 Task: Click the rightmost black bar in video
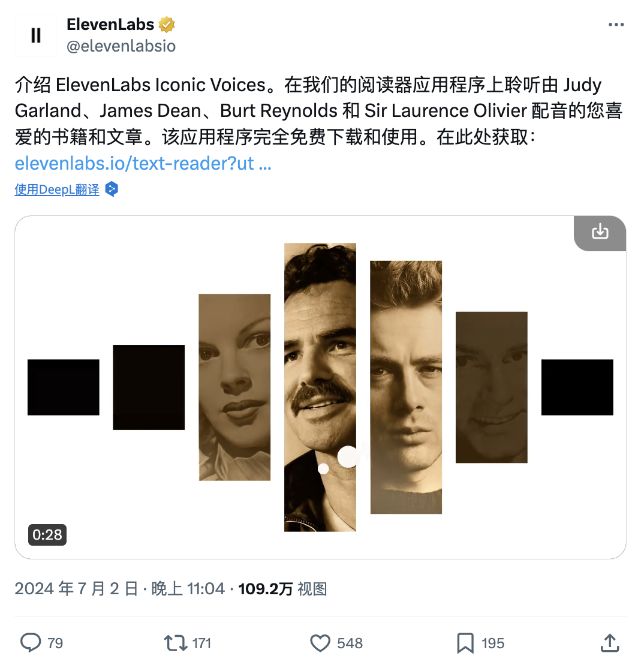tap(577, 387)
